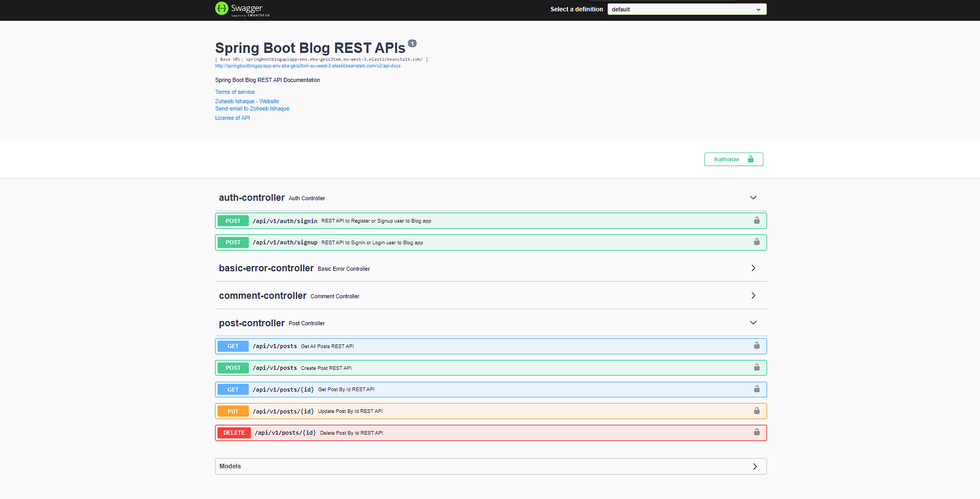This screenshot has height=499, width=980.
Task: Open the api-docs URL link
Action: tap(308, 66)
